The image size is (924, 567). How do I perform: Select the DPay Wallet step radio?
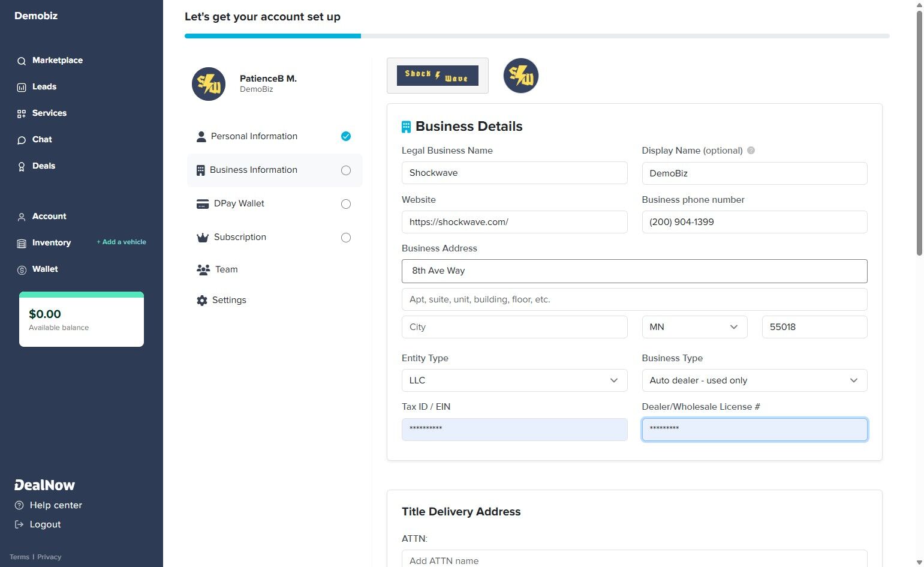pyautogui.click(x=346, y=203)
